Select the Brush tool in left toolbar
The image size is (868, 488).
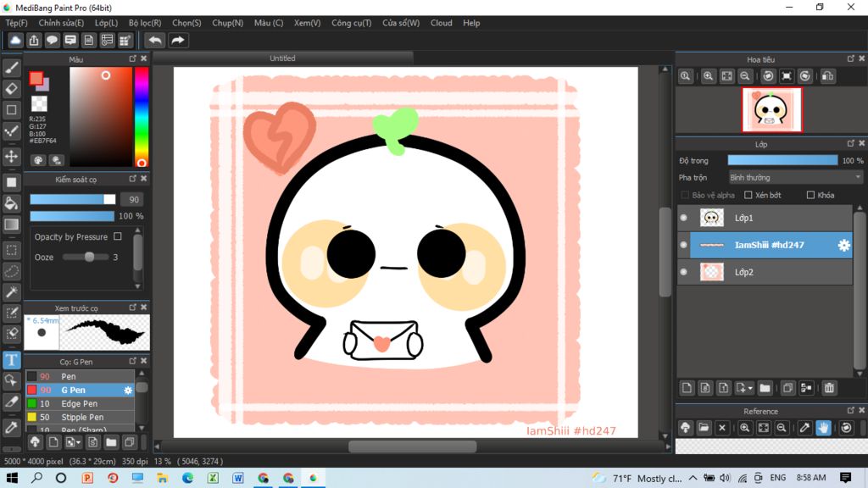12,68
